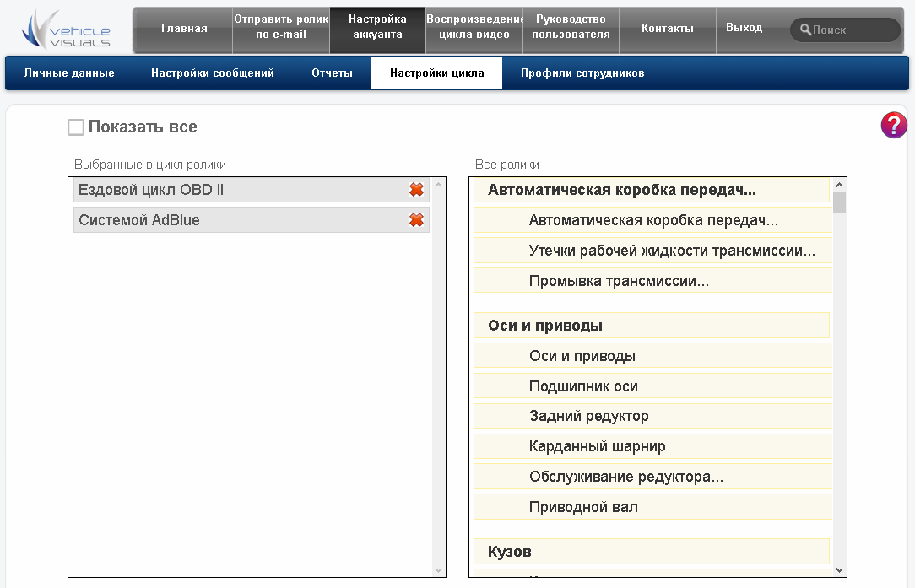
Task: Click scrollbar thumb of 'Все ролики' list
Action: point(839,202)
